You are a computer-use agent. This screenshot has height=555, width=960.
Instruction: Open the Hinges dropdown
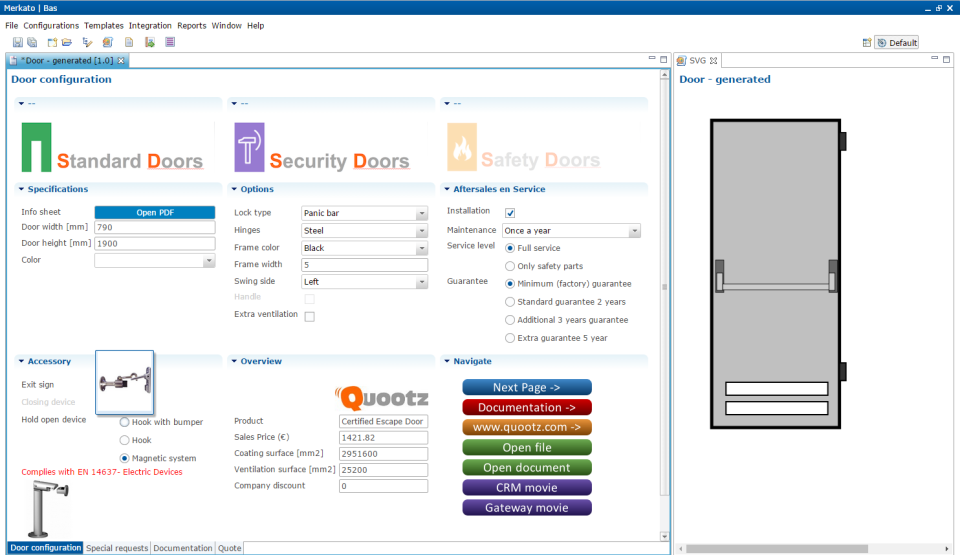422,231
